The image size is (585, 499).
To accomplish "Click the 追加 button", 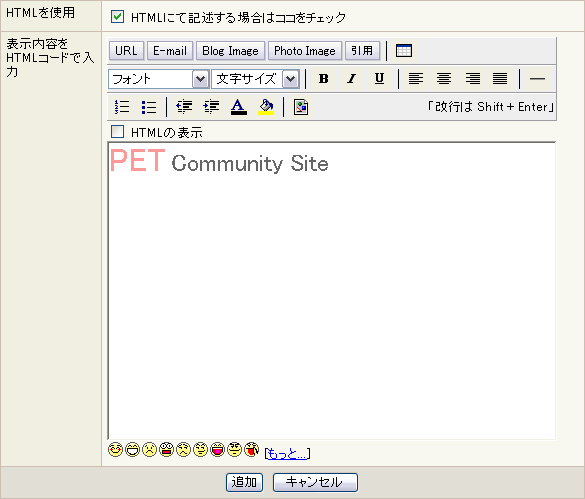I will coord(244,482).
